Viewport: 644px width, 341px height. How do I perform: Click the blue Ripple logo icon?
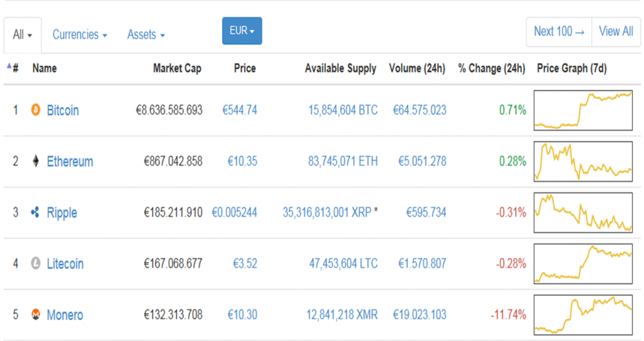tap(35, 213)
